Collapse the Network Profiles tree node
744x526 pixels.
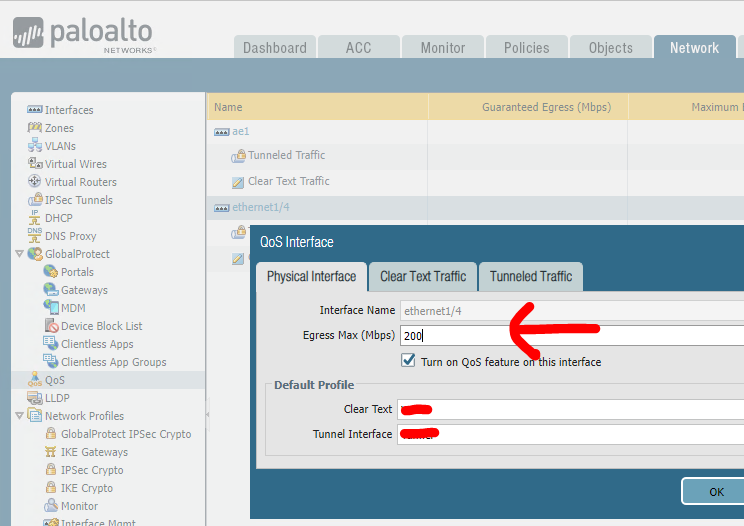[19, 415]
